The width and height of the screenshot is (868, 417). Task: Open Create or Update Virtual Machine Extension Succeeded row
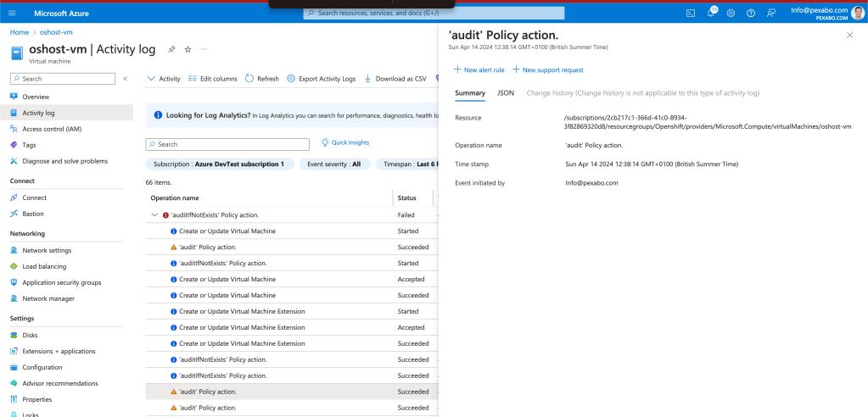tap(292, 343)
